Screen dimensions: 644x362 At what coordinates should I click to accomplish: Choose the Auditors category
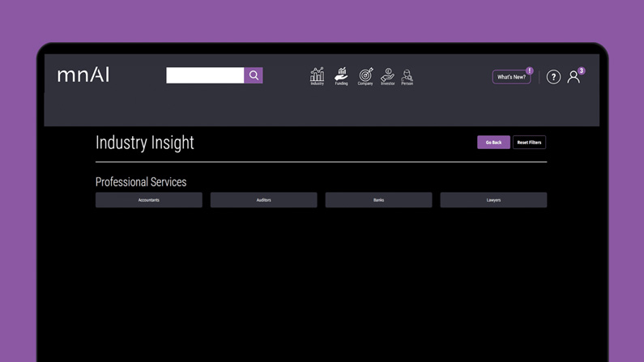pos(263,200)
